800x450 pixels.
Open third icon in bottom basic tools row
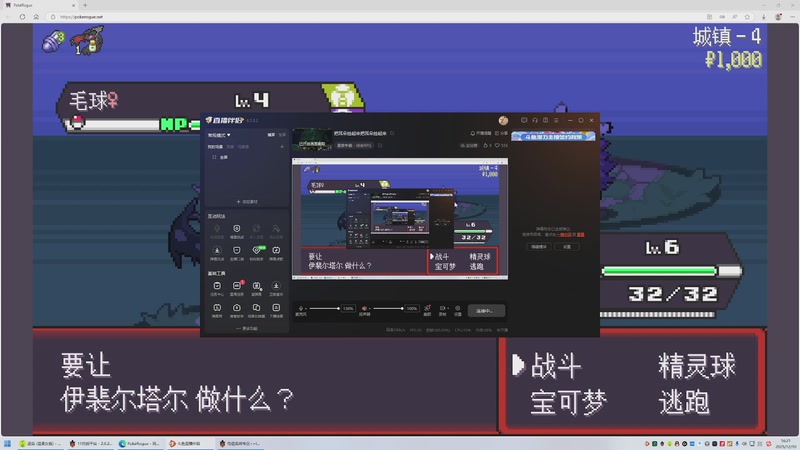(x=256, y=310)
